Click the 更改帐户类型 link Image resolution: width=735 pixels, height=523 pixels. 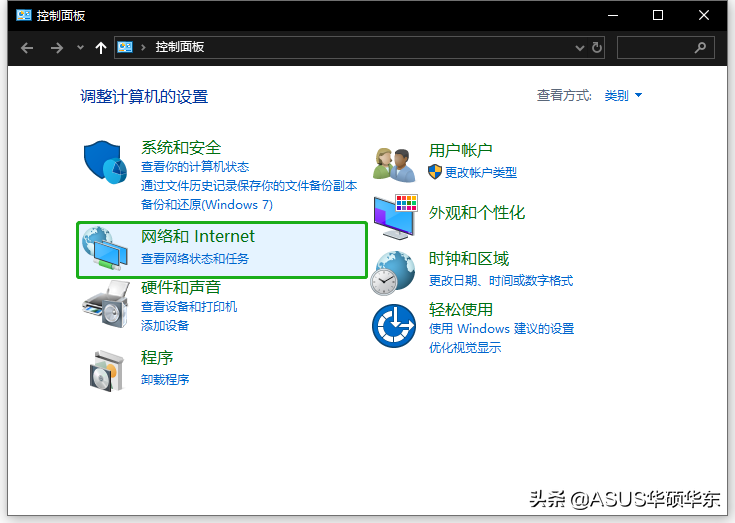point(480,172)
